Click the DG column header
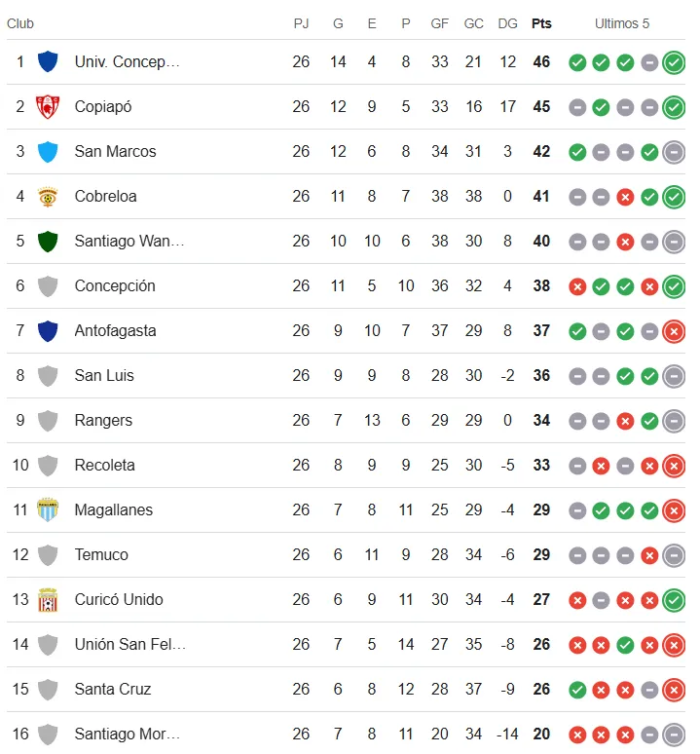The width and height of the screenshot is (700, 754). pyautogui.click(x=507, y=23)
